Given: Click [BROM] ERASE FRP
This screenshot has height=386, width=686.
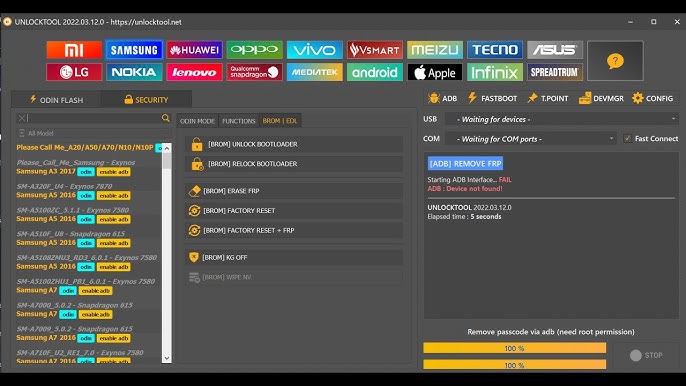Looking at the screenshot, I should 294,191.
